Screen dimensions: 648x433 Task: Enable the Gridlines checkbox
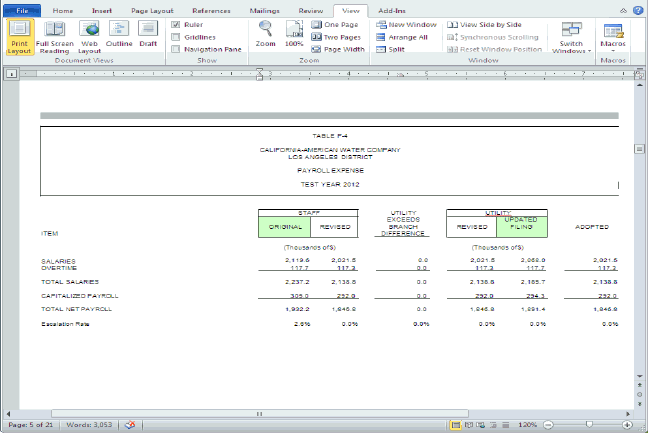click(x=176, y=36)
